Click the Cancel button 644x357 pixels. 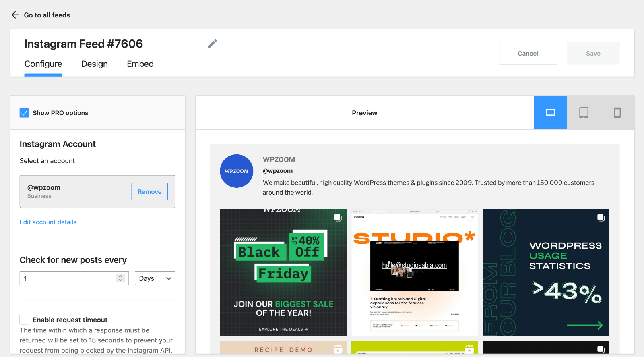tap(528, 53)
